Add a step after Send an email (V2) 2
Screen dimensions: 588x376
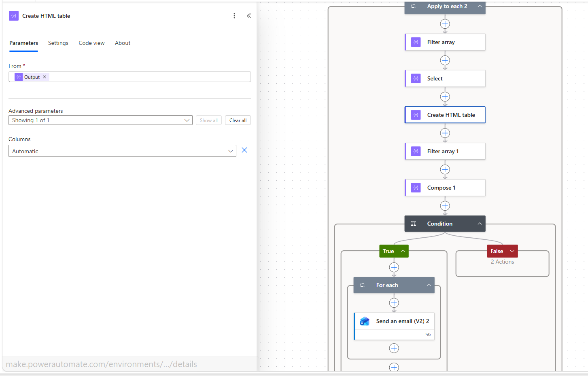394,348
